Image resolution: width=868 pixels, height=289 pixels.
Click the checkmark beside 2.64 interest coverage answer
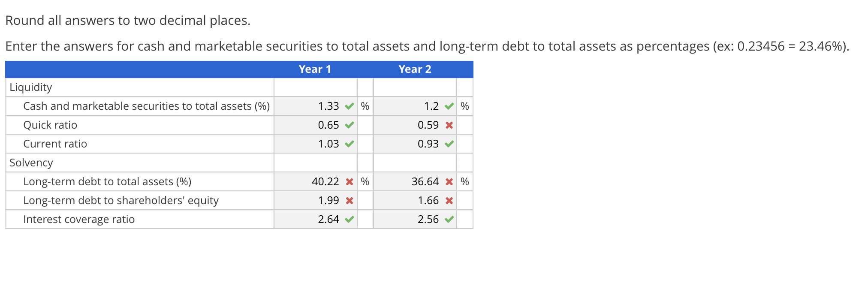[x=349, y=219]
